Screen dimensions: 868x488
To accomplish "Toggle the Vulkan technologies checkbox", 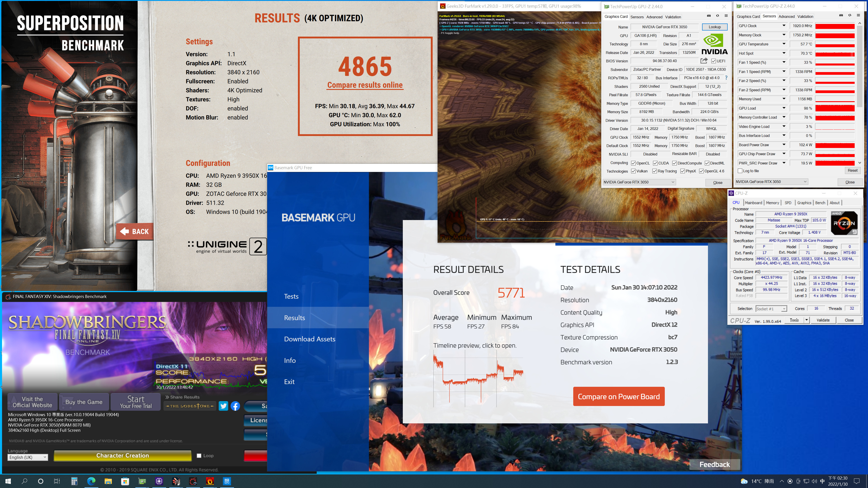I will (x=633, y=171).
